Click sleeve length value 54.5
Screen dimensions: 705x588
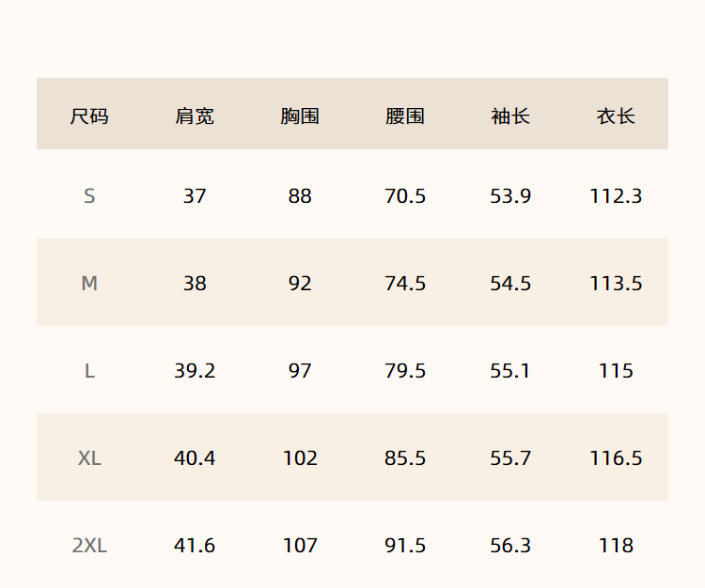510,283
